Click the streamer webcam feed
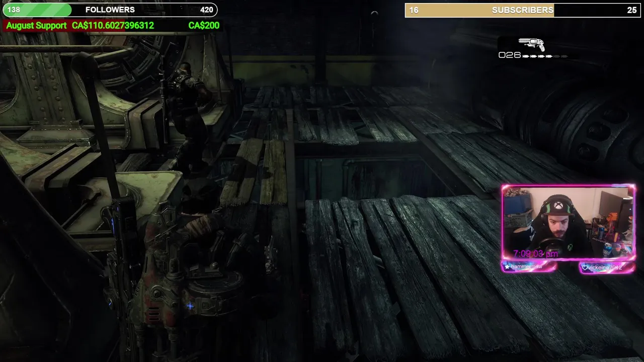Image resolution: width=644 pixels, height=362 pixels. pos(569,223)
